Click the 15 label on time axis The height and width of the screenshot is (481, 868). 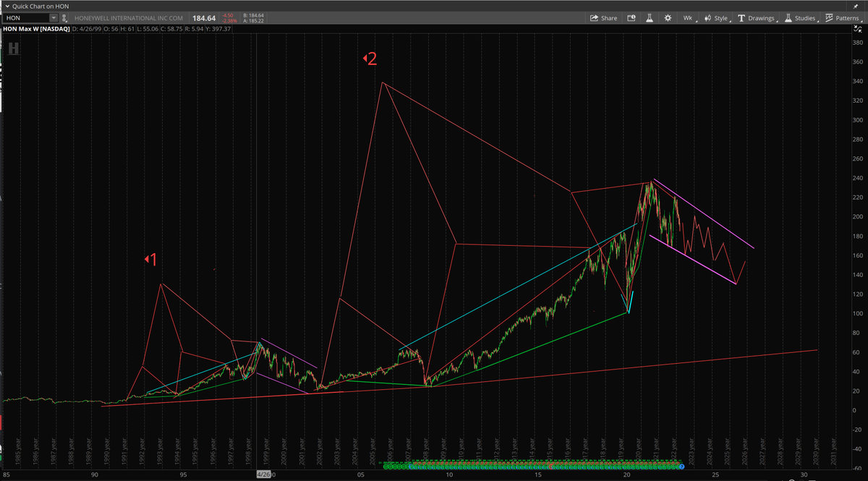click(x=537, y=474)
